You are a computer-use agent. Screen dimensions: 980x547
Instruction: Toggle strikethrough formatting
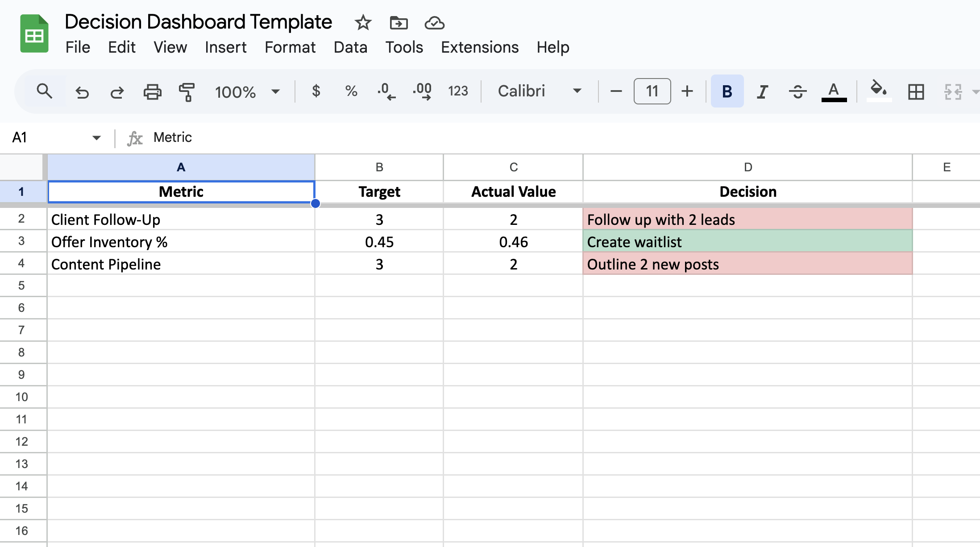[x=797, y=91]
